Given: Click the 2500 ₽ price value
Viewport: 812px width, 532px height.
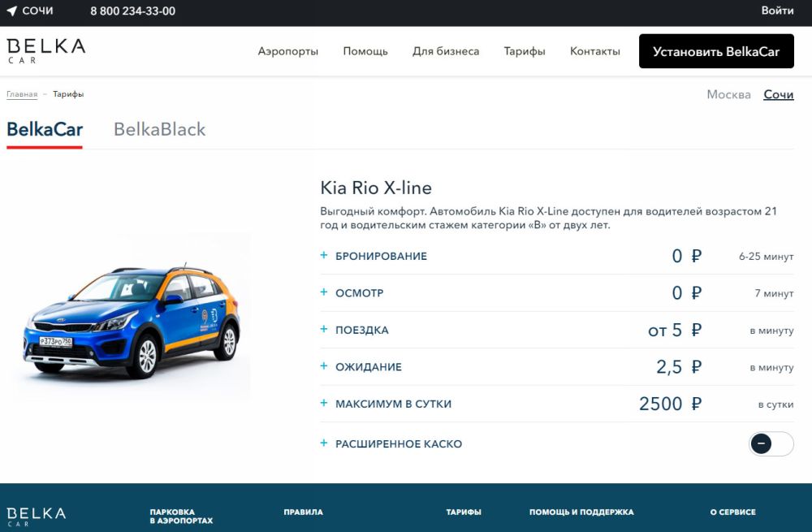Looking at the screenshot, I should tap(670, 404).
